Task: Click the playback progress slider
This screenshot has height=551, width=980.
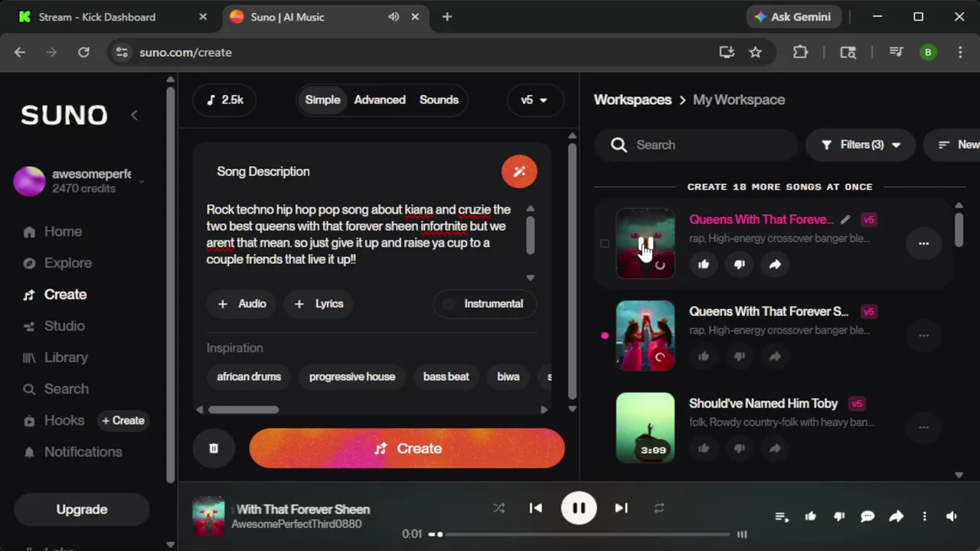Action: 580,534
